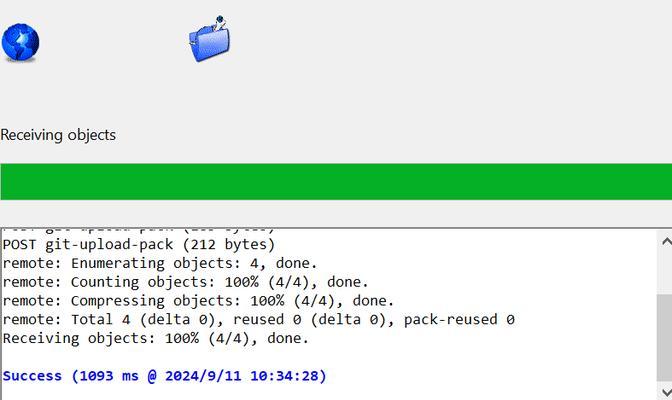This screenshot has height=400, width=672.
Task: Click the log scrollbar thumb
Action: [665, 338]
